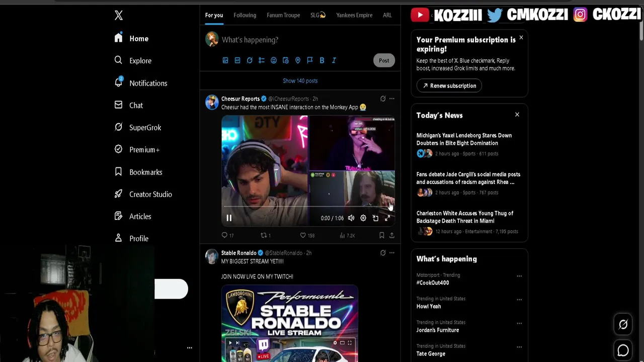Open Profile in the sidebar
The image size is (644, 362).
pos(131,238)
